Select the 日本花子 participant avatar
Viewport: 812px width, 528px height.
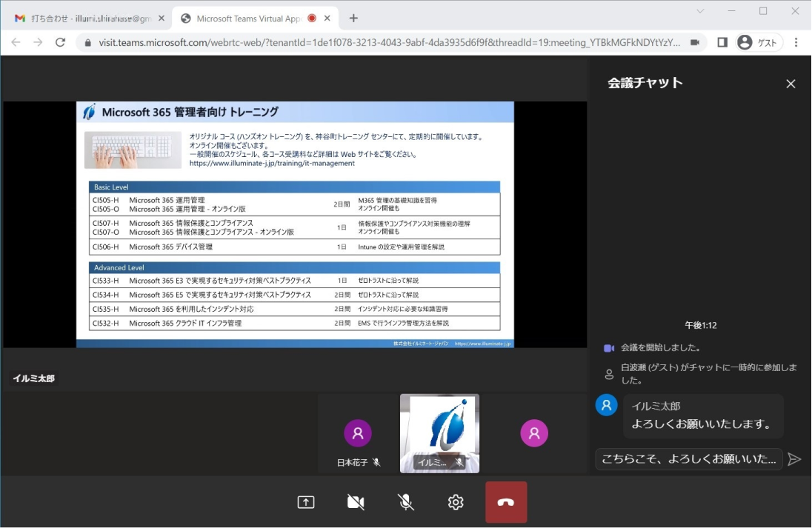point(358,432)
